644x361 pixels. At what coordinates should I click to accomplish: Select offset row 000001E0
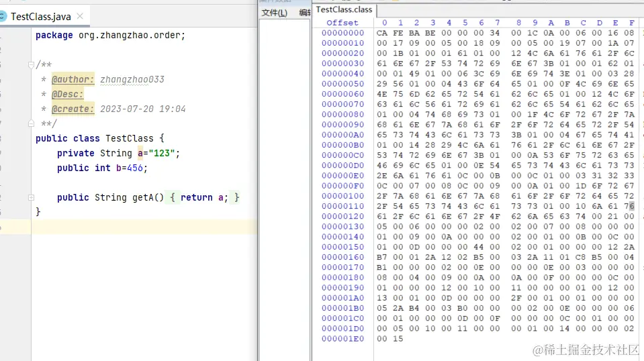coord(342,339)
